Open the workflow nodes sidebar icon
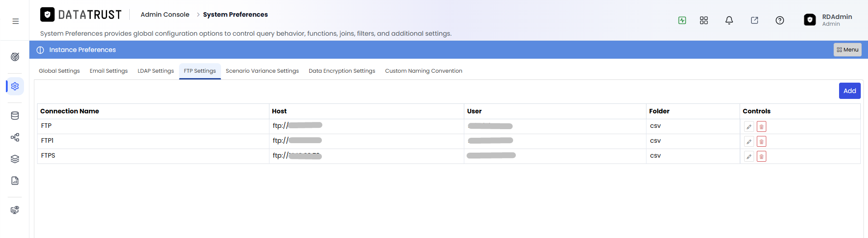 pos(15,137)
